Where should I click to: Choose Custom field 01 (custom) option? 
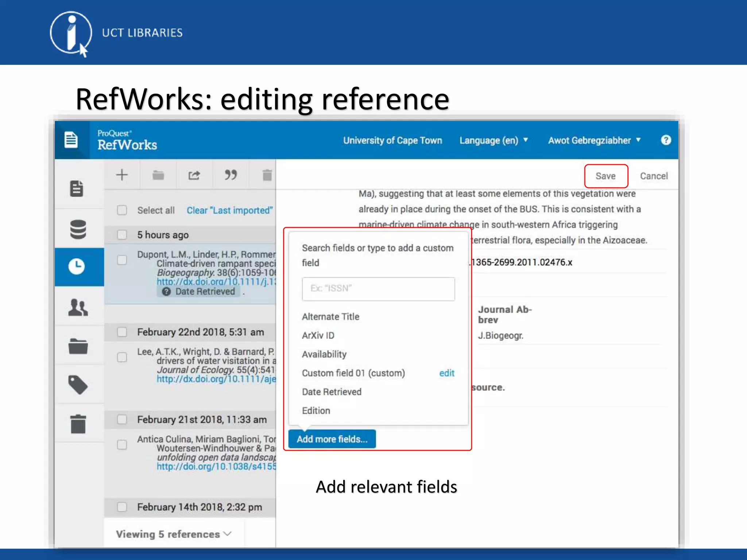click(353, 373)
